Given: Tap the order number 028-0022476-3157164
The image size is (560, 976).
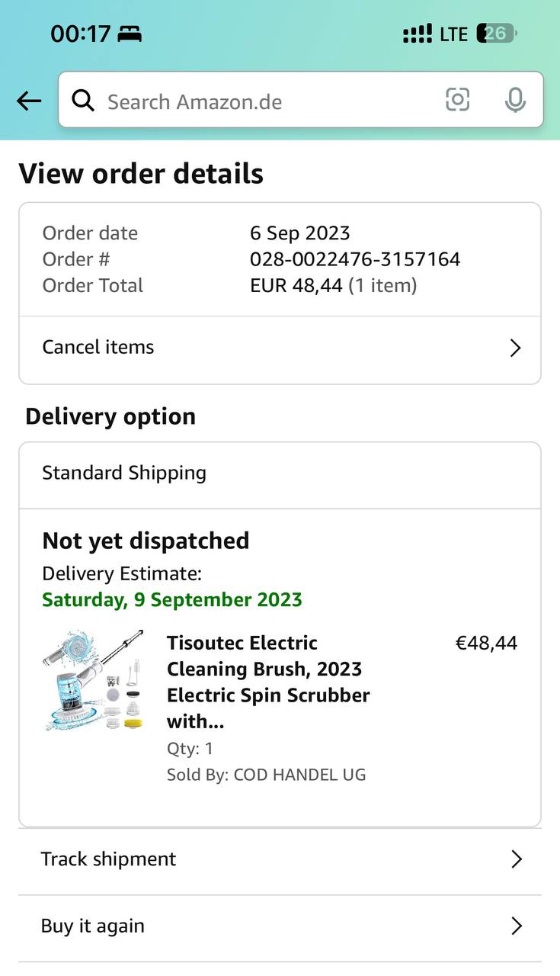Looking at the screenshot, I should coord(355,259).
